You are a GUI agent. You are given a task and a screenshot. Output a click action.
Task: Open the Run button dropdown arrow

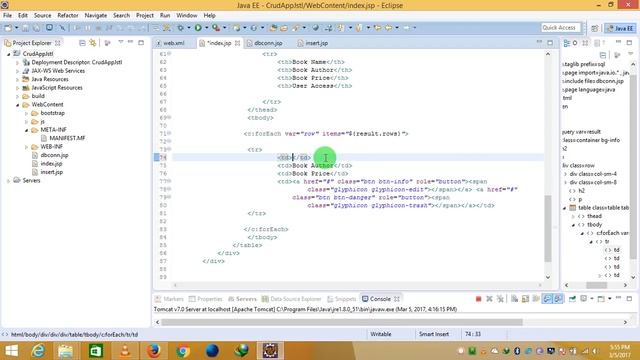[x=207, y=28]
